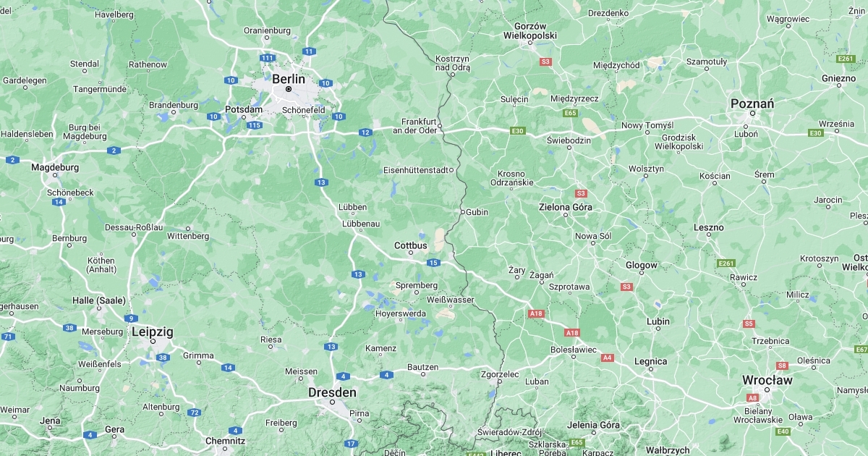The width and height of the screenshot is (868, 456).
Task: Select the Cottbus city label
Action: [x=411, y=245]
